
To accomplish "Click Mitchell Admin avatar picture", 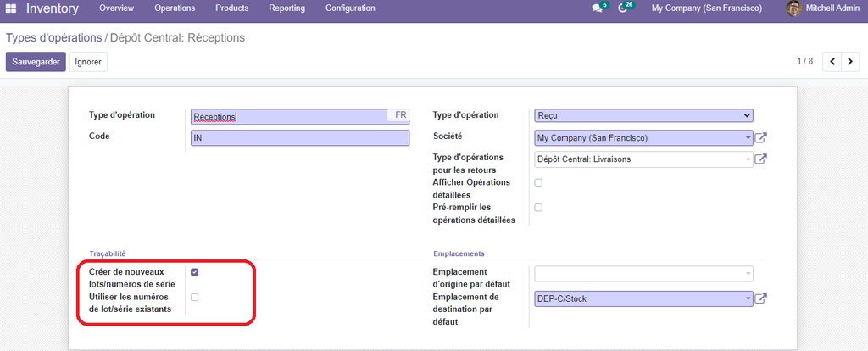I will pyautogui.click(x=793, y=8).
